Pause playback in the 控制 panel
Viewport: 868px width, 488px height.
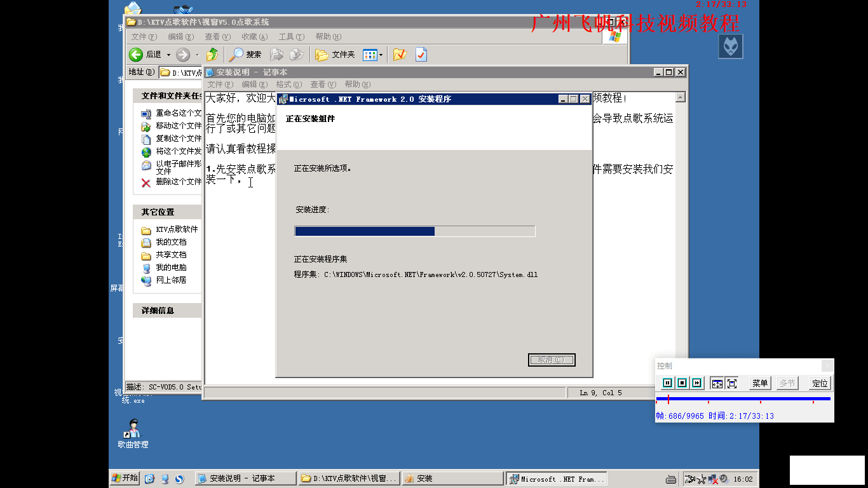pos(667,383)
